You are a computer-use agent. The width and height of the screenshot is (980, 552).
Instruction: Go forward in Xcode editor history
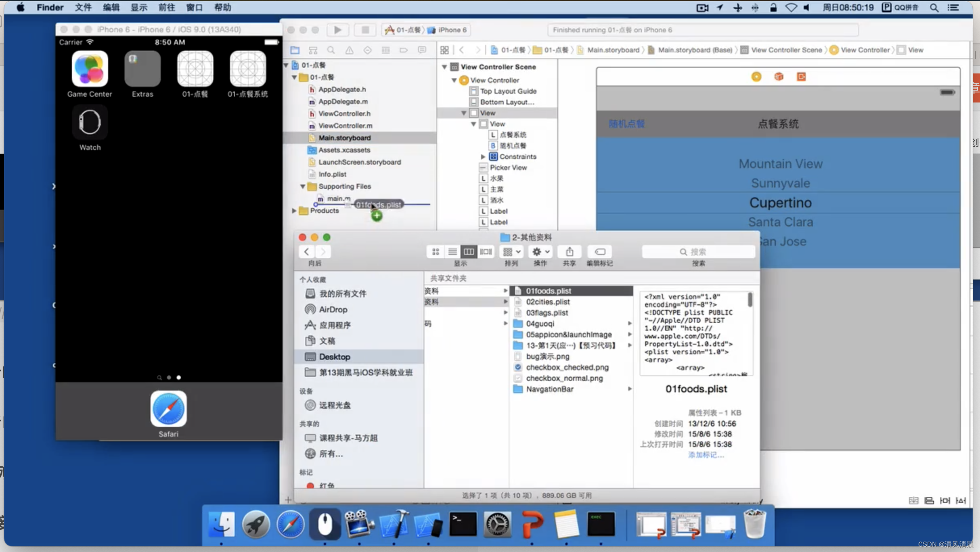click(x=478, y=50)
